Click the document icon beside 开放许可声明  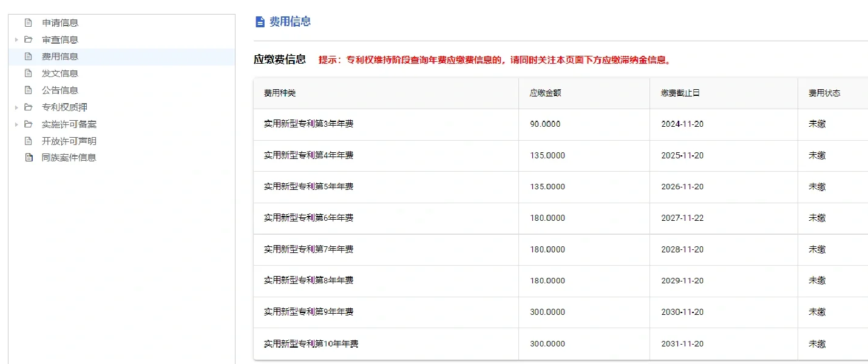point(28,141)
